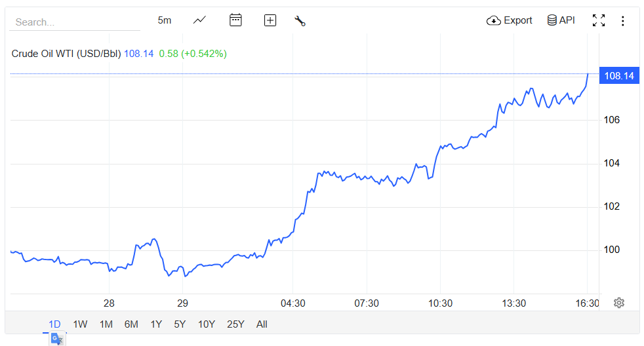The image size is (644, 346).
Task: Click the 13:30 time axis label
Action: point(513,303)
